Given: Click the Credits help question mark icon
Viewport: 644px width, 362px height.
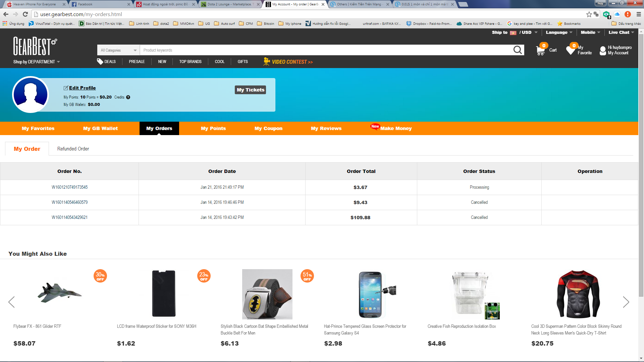Looking at the screenshot, I should pyautogui.click(x=128, y=97).
